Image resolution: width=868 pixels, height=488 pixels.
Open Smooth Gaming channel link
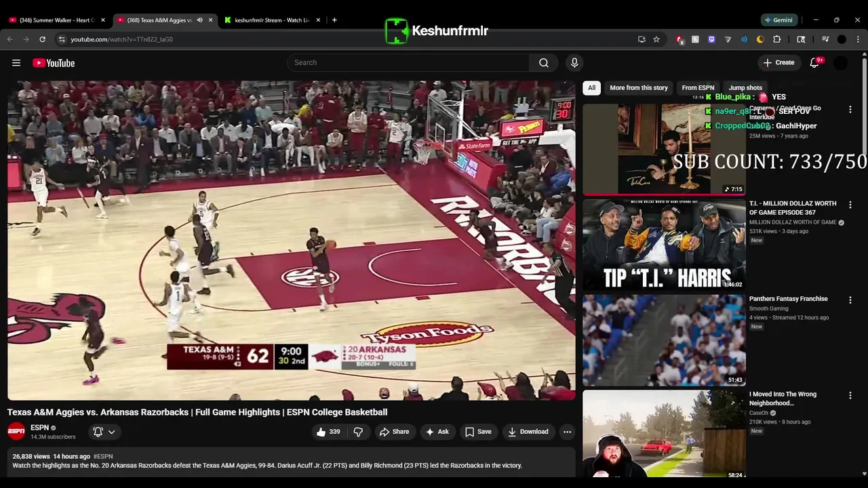[768, 308]
